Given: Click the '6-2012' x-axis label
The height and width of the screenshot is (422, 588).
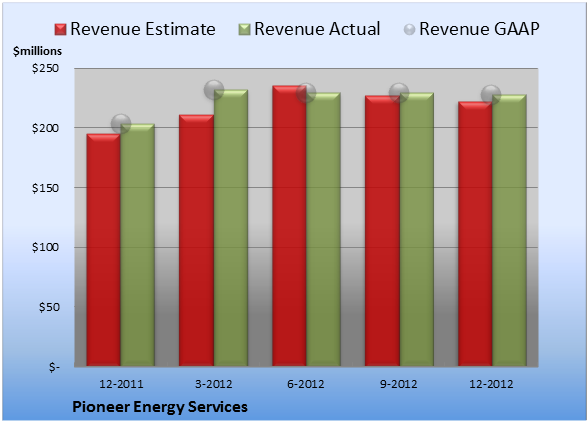Looking at the screenshot, I should 306,384.
